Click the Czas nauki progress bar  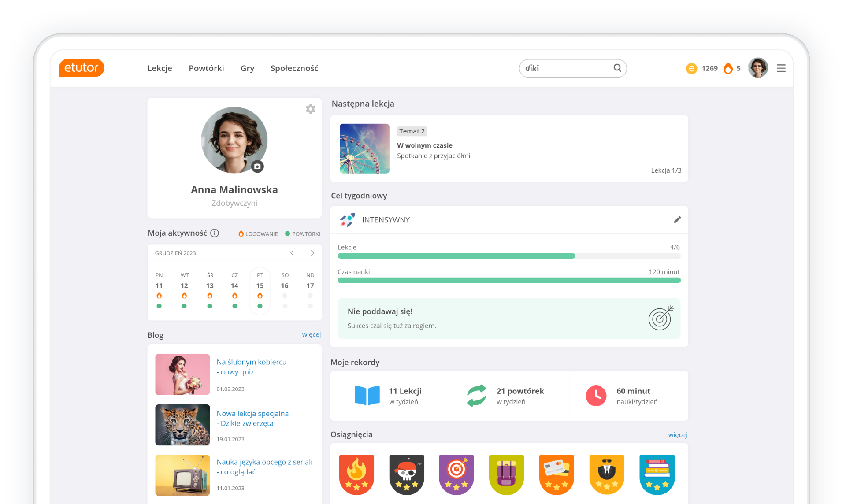point(509,280)
